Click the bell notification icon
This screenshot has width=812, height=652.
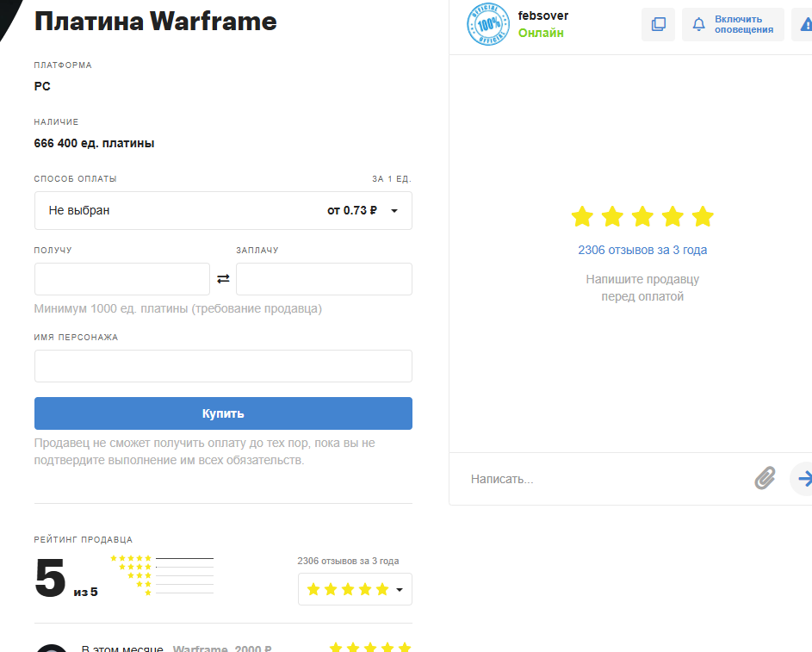point(698,24)
